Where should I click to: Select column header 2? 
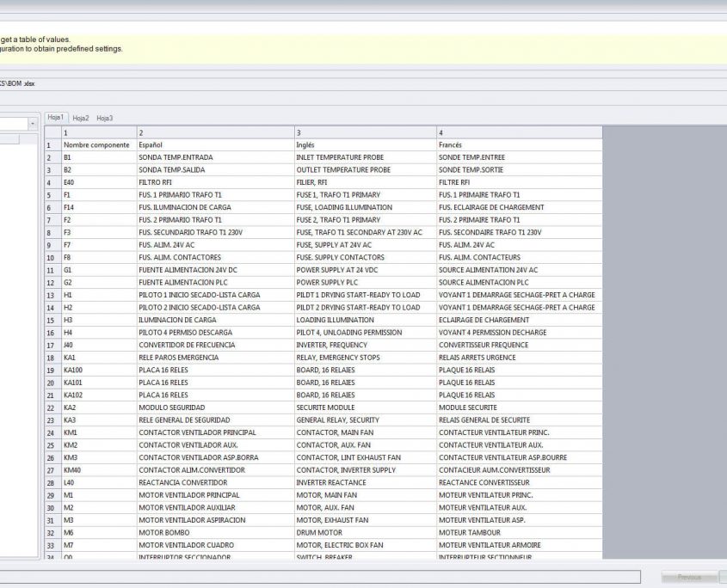(x=216, y=132)
